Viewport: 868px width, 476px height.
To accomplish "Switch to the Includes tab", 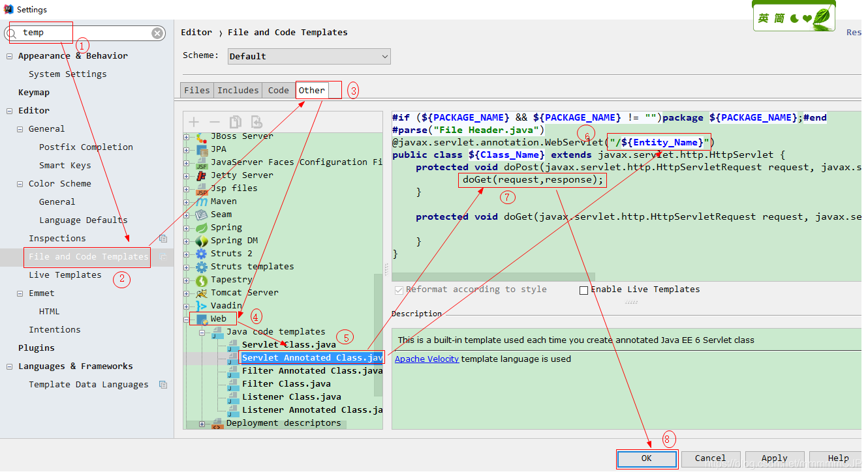I will click(238, 91).
